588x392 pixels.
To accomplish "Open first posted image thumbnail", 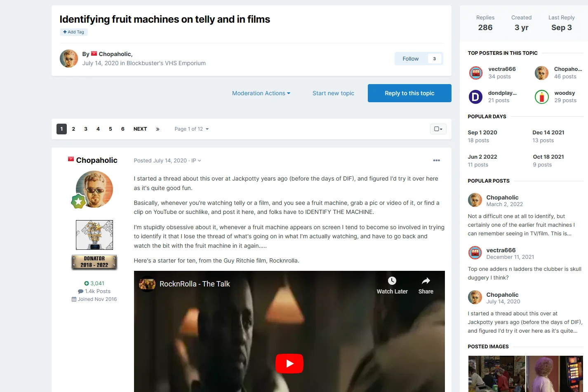I will click(x=496, y=374).
